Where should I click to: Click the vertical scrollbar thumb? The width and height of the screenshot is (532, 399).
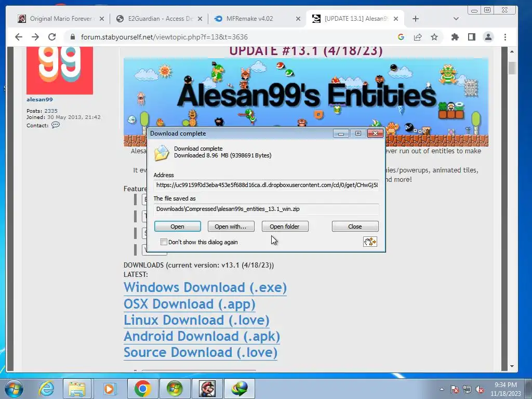click(x=512, y=68)
